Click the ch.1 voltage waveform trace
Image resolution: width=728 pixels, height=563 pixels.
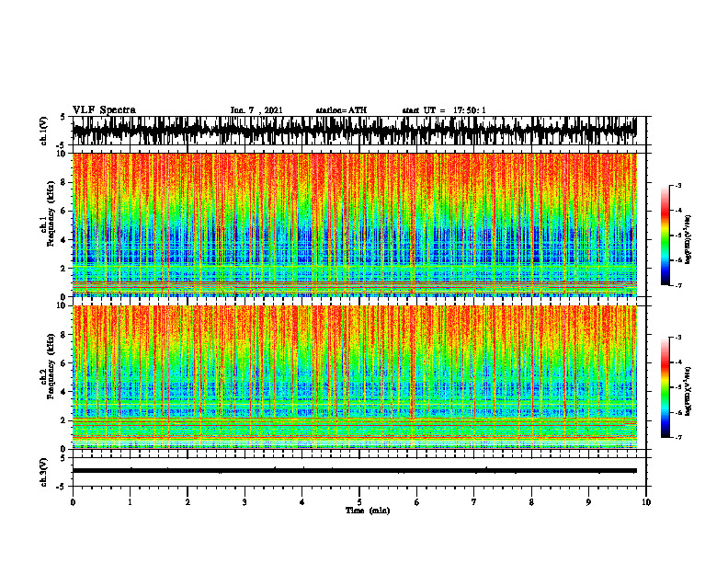click(x=354, y=131)
